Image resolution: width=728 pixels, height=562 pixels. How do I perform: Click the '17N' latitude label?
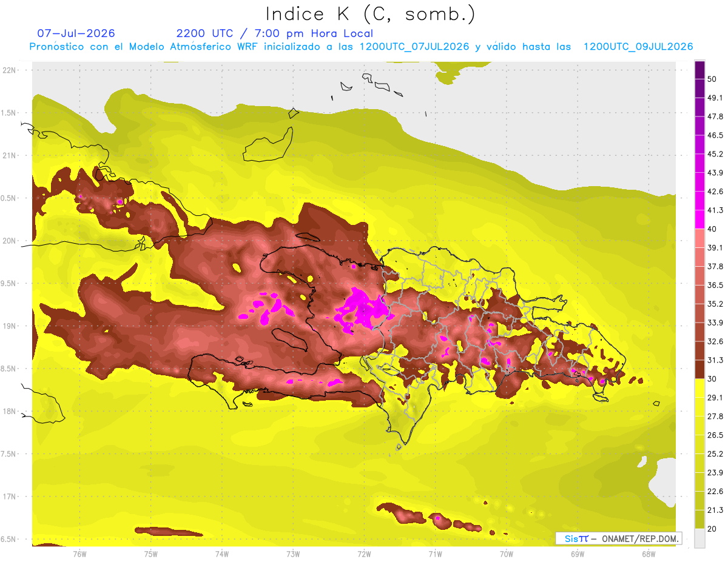(x=10, y=497)
